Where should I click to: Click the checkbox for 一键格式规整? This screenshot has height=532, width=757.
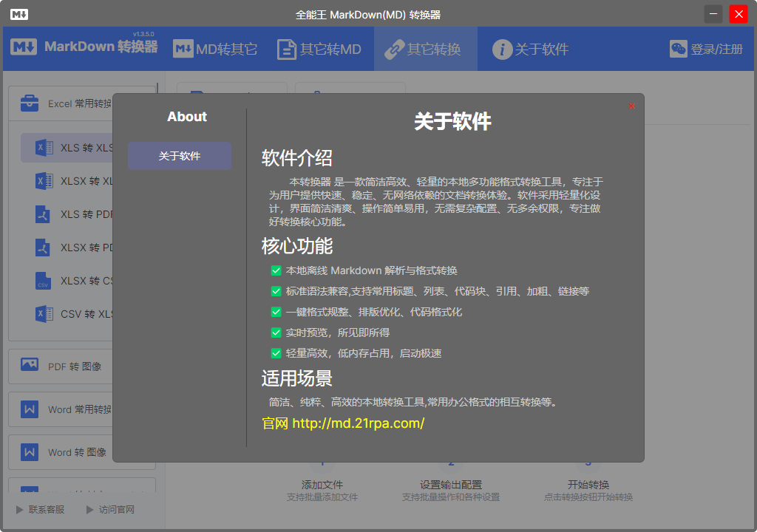pyautogui.click(x=276, y=312)
